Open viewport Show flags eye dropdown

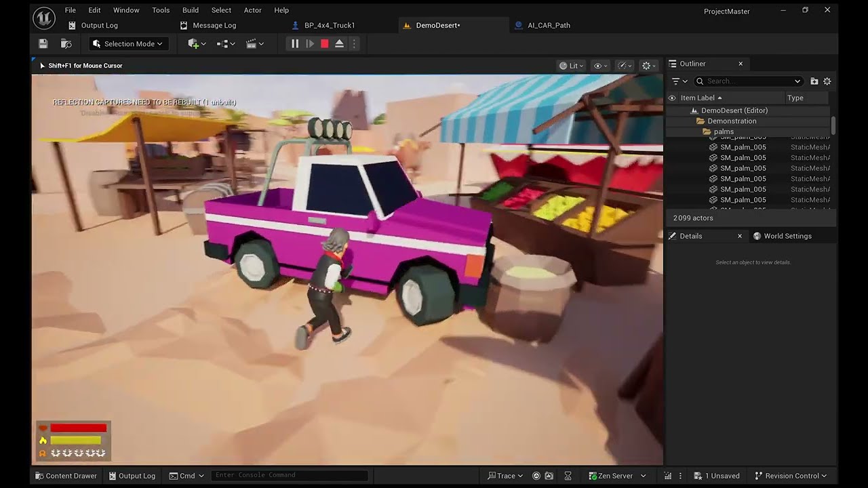tap(600, 66)
